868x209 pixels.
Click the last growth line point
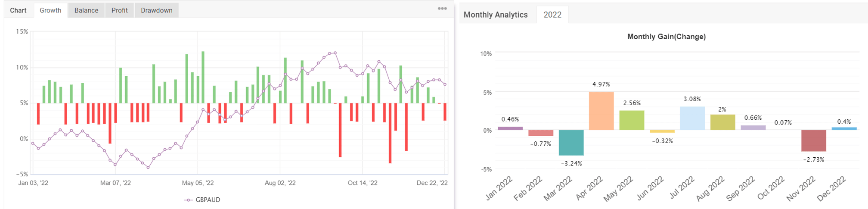pyautogui.click(x=445, y=84)
